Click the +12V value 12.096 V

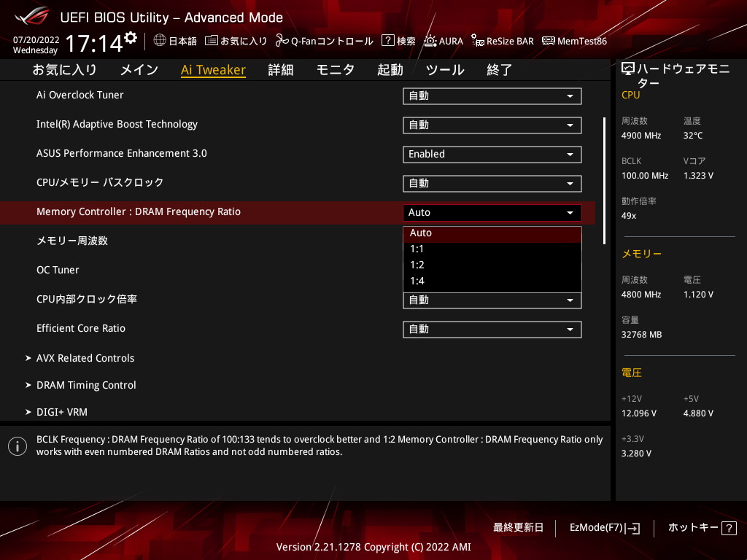(639, 413)
